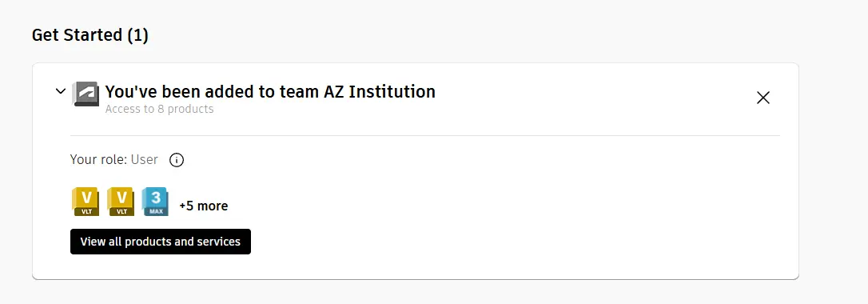Click the number 8 in the products subtitle
This screenshot has height=304, width=868.
click(x=161, y=109)
